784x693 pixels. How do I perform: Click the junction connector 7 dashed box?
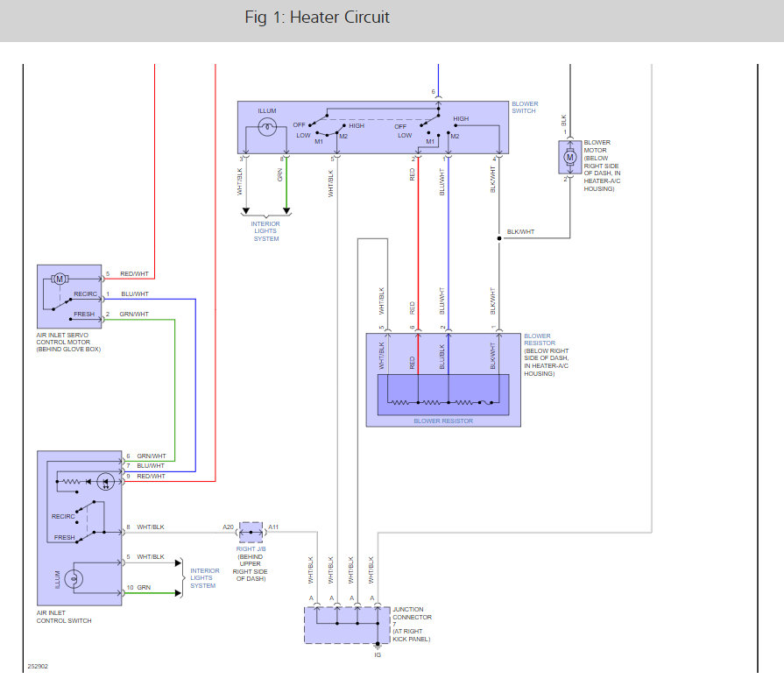[x=347, y=626]
